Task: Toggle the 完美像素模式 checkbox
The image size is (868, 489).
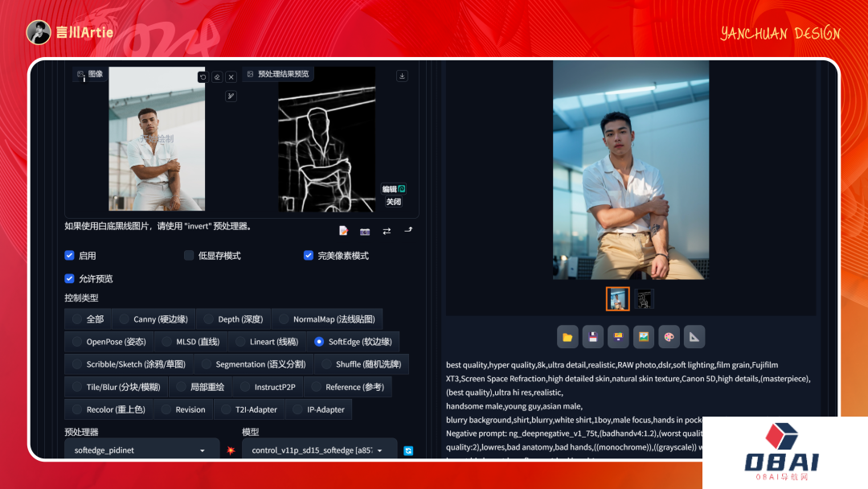Action: click(309, 255)
